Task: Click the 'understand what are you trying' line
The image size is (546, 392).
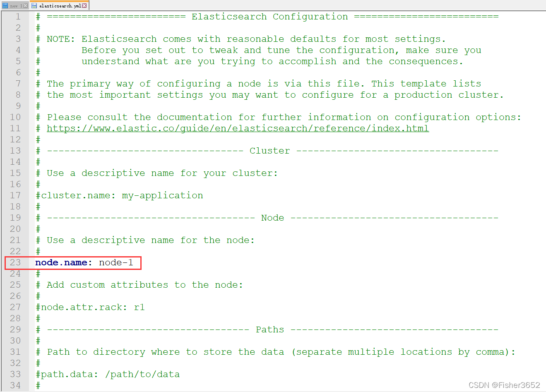Action: click(249, 61)
